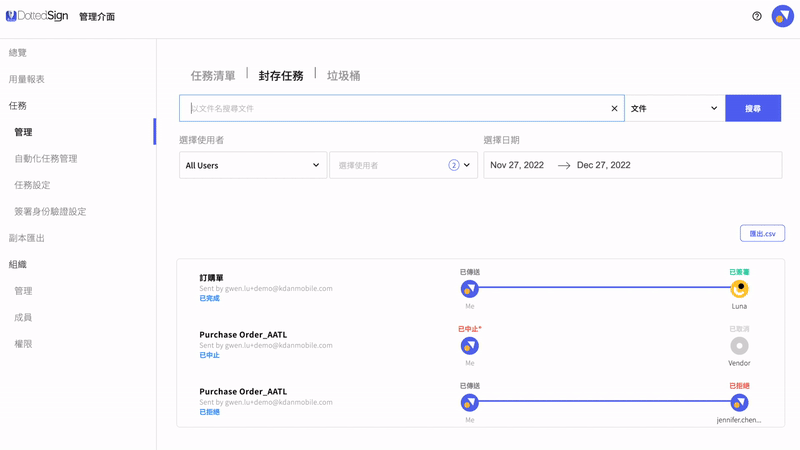Open 用量報表 in the sidebar

pos(27,79)
